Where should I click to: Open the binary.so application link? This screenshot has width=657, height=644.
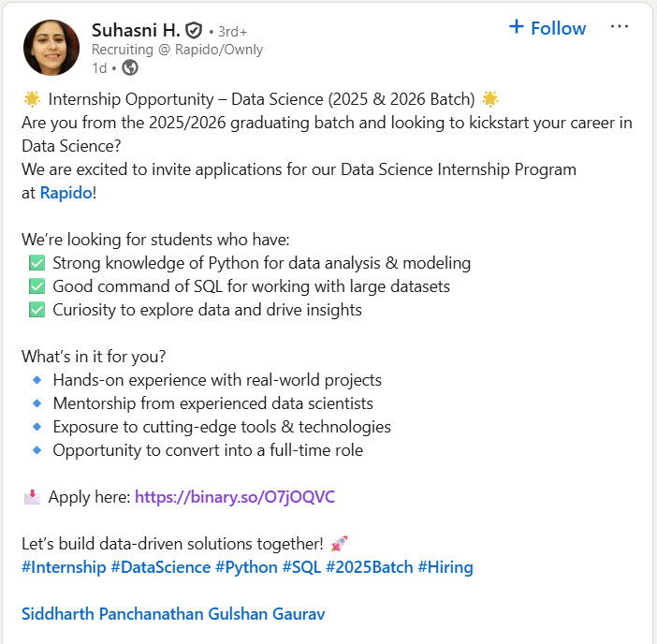coord(234,497)
